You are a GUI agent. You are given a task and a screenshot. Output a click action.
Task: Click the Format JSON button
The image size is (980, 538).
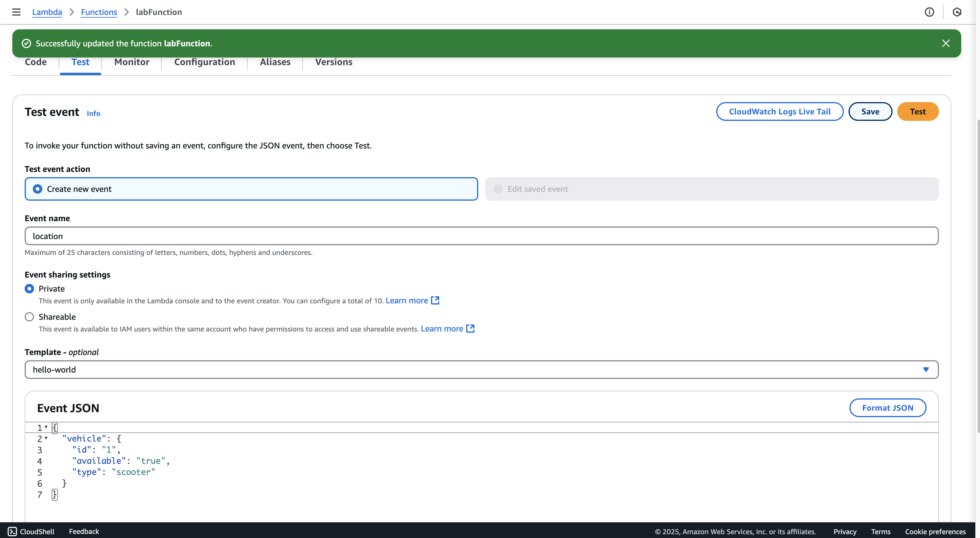pos(888,408)
